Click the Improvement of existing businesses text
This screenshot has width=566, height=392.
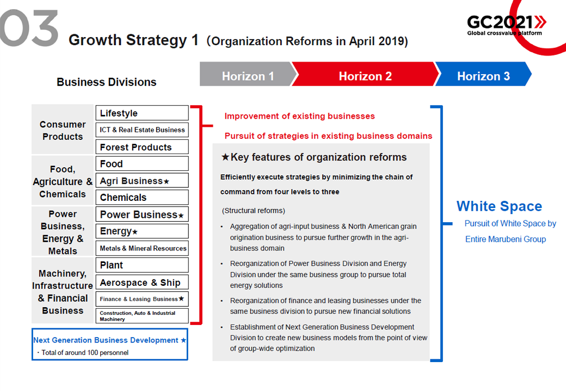tap(299, 116)
